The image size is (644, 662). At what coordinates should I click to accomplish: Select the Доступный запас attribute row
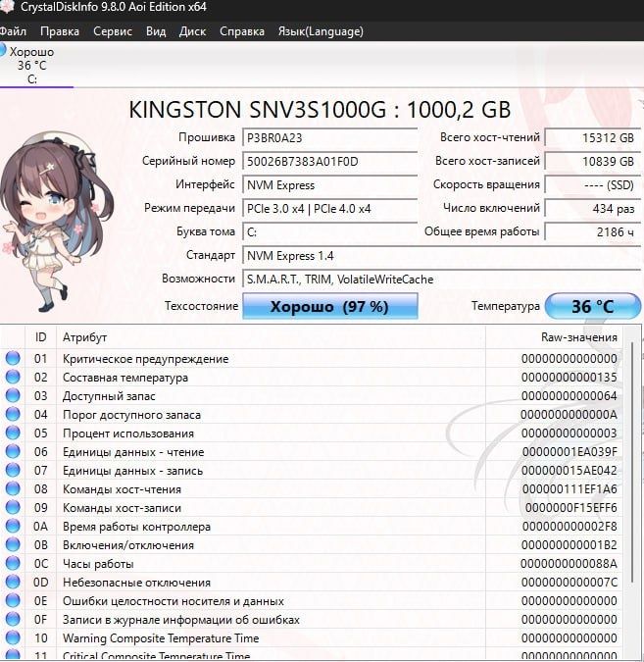click(x=312, y=395)
